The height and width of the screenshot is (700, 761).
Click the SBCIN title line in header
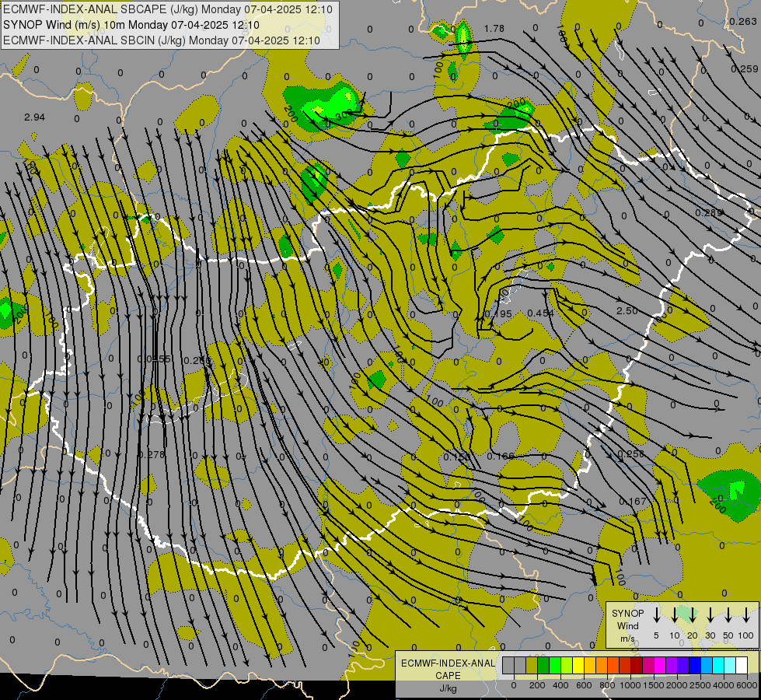pyautogui.click(x=162, y=40)
